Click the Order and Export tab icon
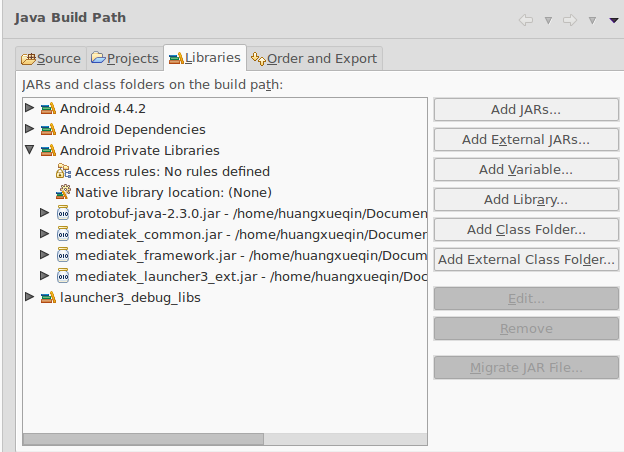 258,59
